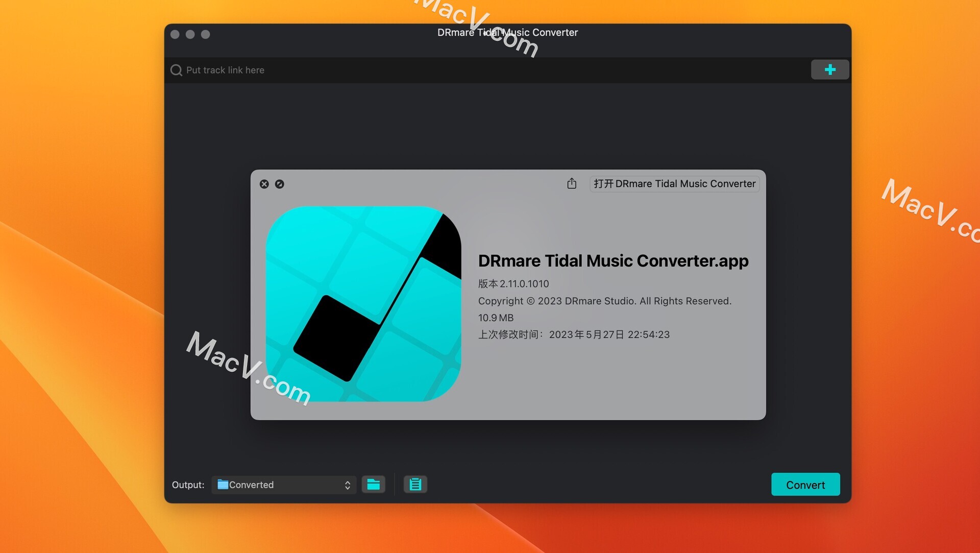980x553 pixels.
Task: Click the preview panel's circular slash icon
Action: (280, 184)
